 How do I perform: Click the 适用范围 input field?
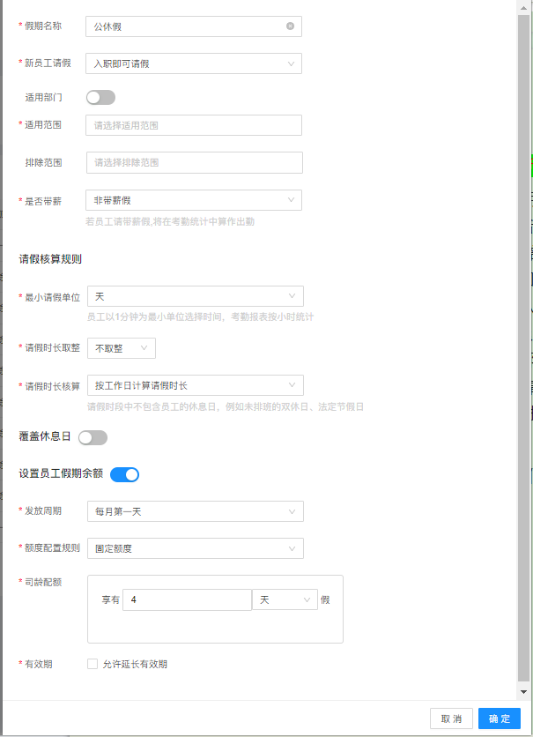(x=194, y=125)
